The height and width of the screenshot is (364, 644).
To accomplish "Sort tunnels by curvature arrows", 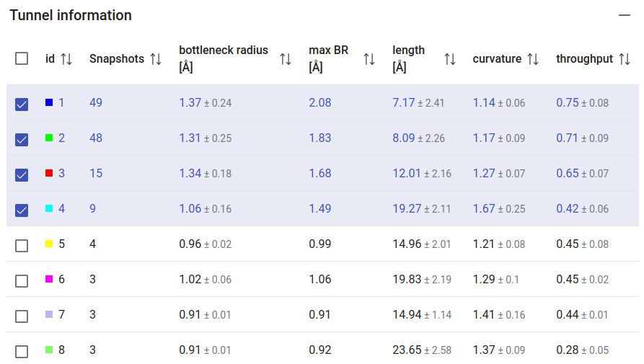I will click(x=533, y=59).
